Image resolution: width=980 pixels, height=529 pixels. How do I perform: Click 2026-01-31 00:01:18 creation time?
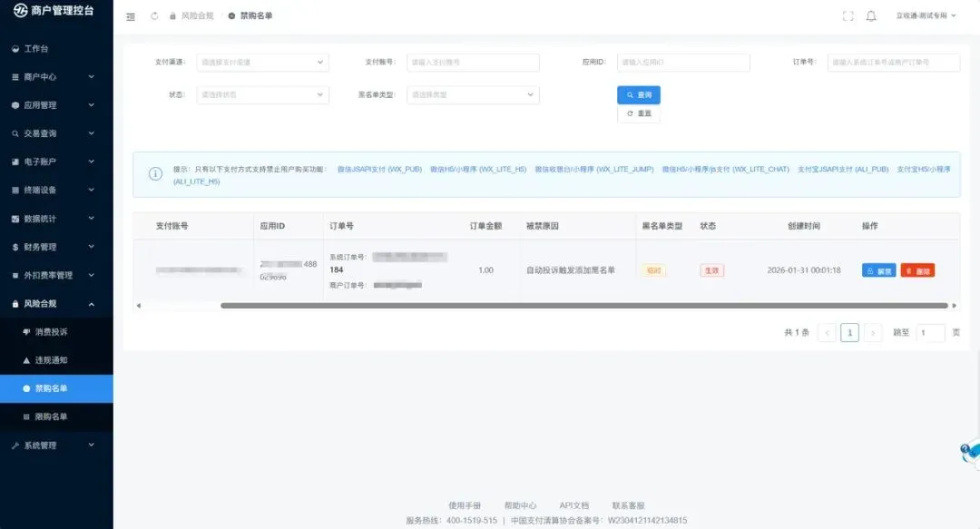click(x=804, y=270)
